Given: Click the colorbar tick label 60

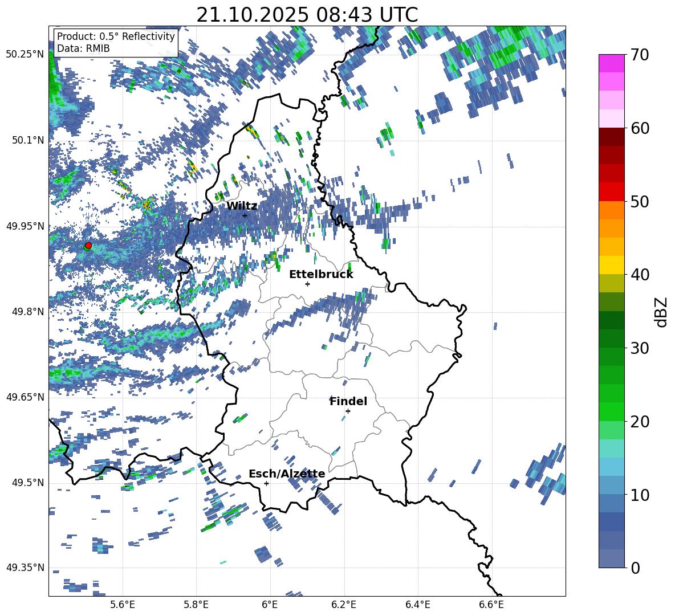Looking at the screenshot, I should click(x=640, y=128).
